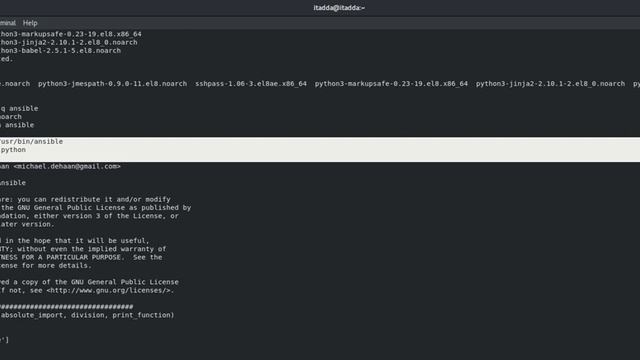Click the 'GNU General Public License as published by' line
The height and width of the screenshot is (360, 640).
pos(96,208)
